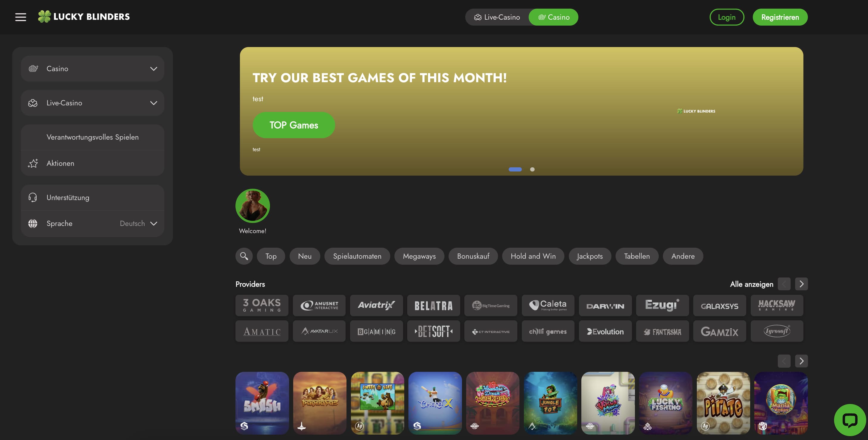Choose the Hacksaw Gaming provider logo
The image size is (868, 440).
(x=777, y=305)
